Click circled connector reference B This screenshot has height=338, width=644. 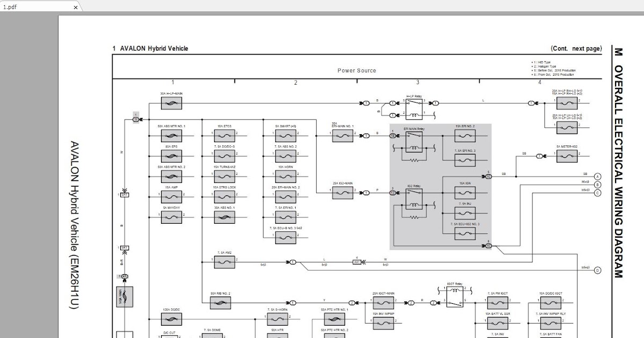(598, 185)
